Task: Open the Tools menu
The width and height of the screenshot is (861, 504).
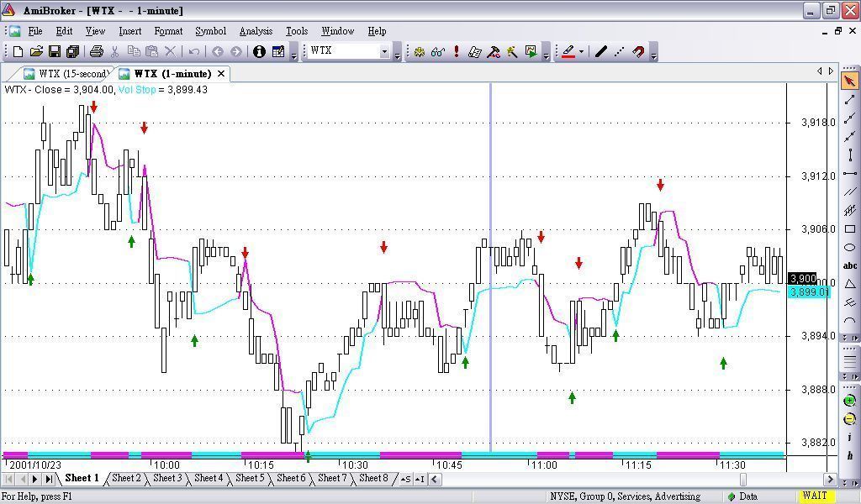Action: tap(297, 31)
